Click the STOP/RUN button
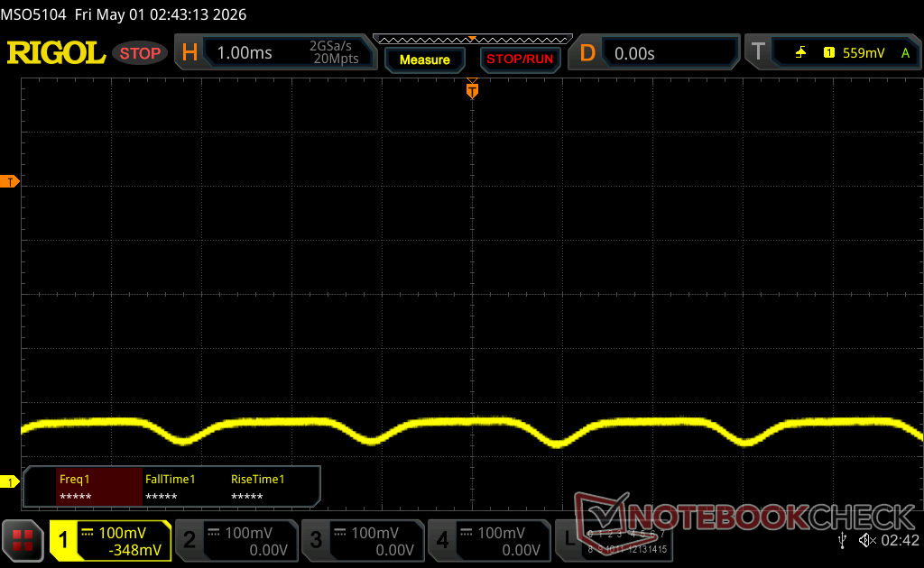The image size is (924, 568). [x=520, y=60]
